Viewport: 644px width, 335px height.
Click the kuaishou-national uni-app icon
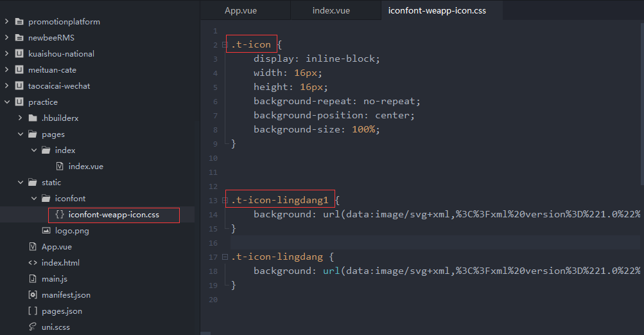tap(19, 53)
